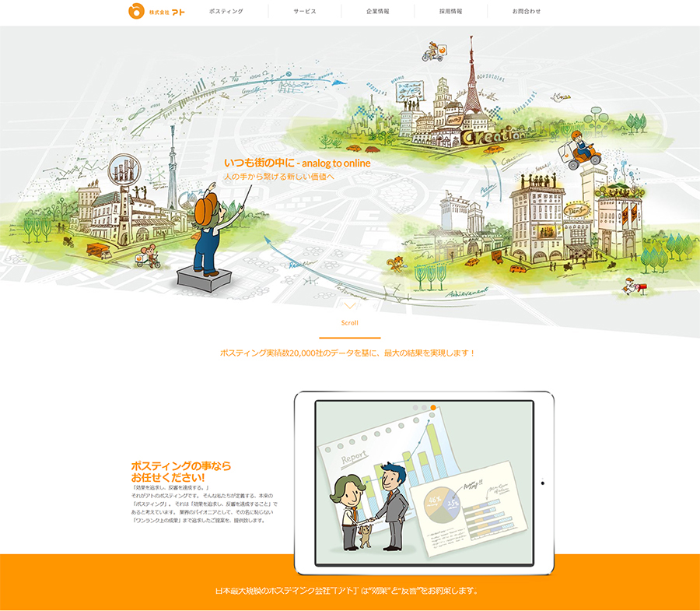Select the second slide indicator dot
Image resolution: width=700 pixels, height=611 pixels.
425,407
